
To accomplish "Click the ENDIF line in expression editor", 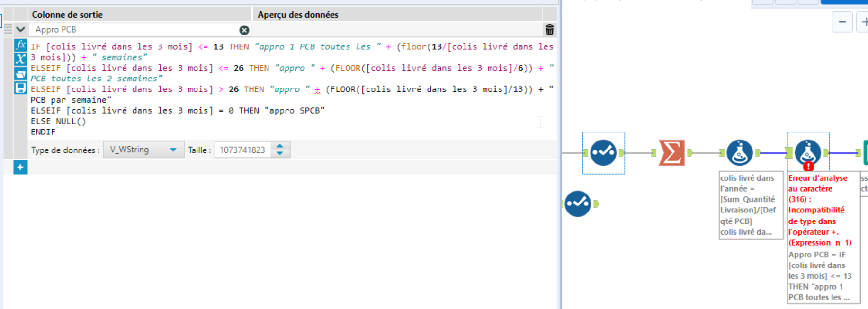I will click(x=43, y=132).
